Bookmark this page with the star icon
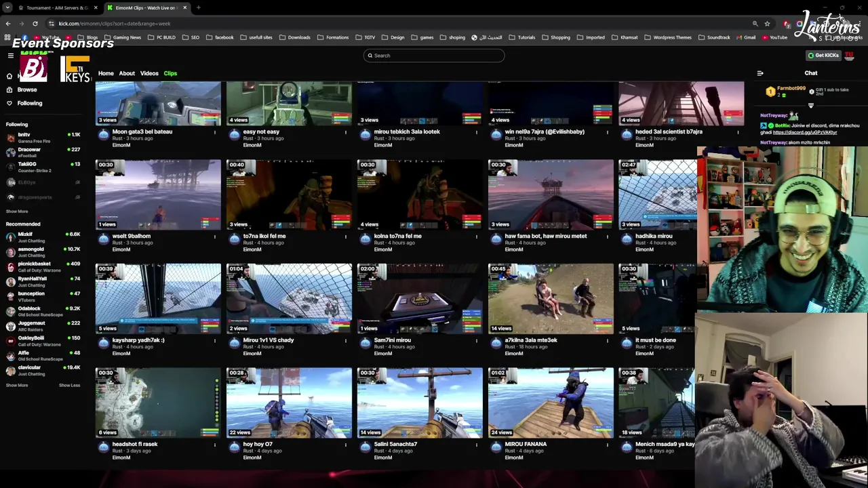 click(767, 24)
